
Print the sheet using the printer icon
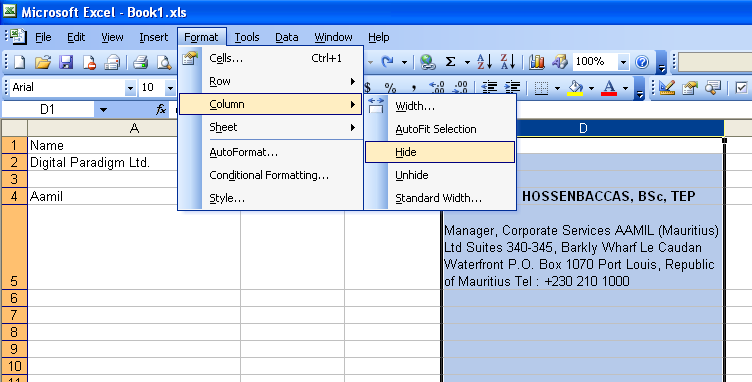tap(141, 62)
